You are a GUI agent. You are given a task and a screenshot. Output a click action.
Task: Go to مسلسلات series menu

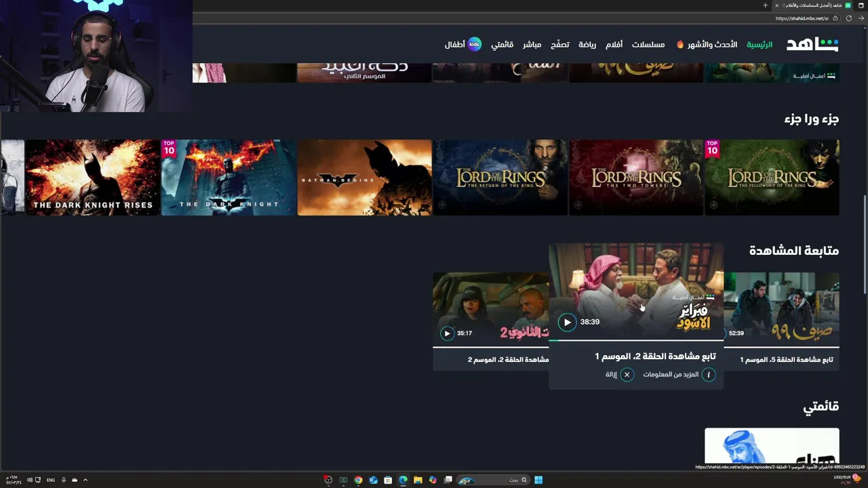coord(648,45)
